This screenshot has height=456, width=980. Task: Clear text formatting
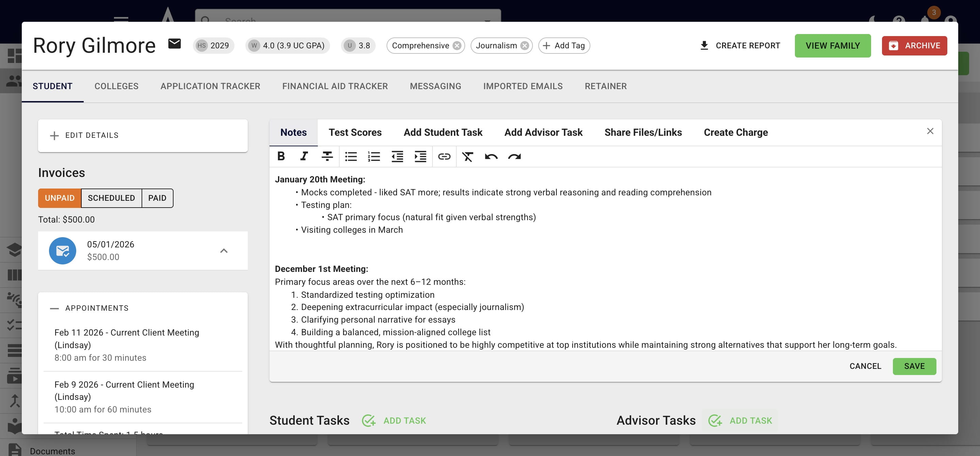click(468, 156)
